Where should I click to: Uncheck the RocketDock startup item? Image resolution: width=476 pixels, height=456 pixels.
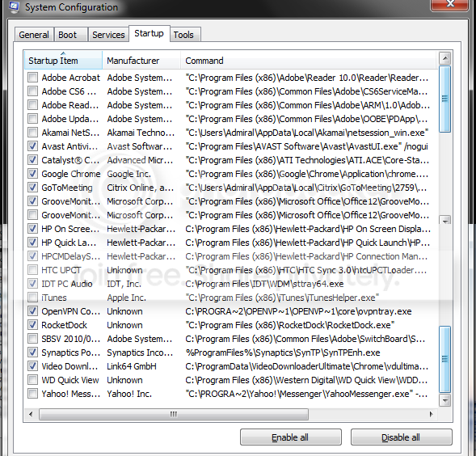pyautogui.click(x=32, y=325)
